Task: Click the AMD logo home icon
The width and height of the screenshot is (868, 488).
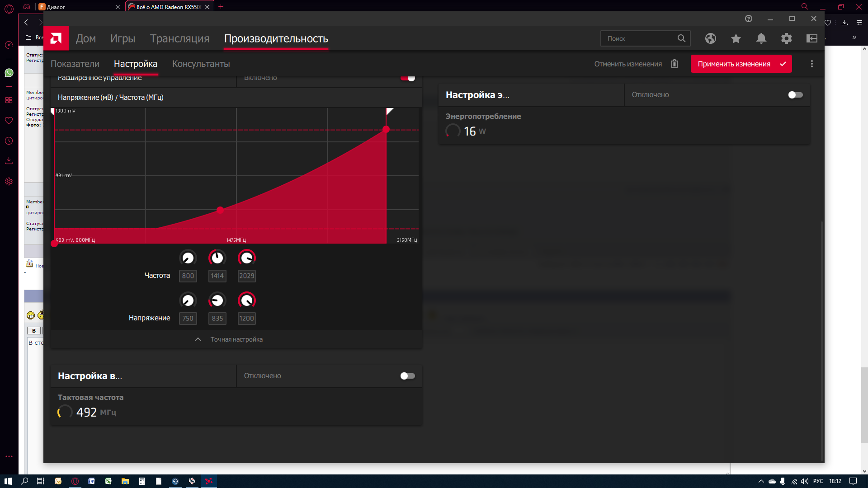Action: (56, 38)
